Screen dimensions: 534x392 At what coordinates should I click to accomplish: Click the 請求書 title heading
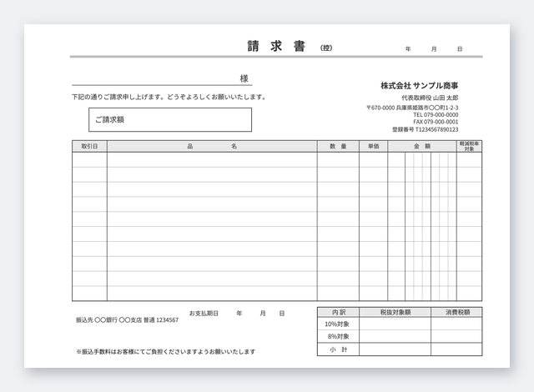coord(276,46)
